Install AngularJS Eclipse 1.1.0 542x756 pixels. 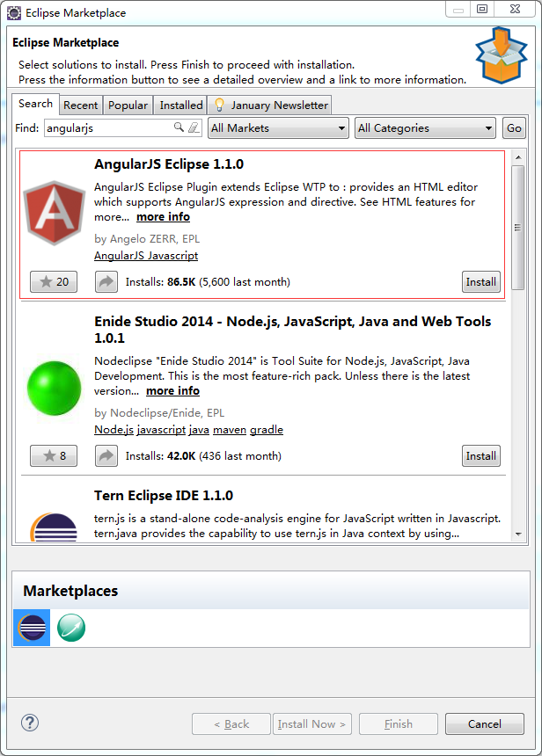click(481, 281)
